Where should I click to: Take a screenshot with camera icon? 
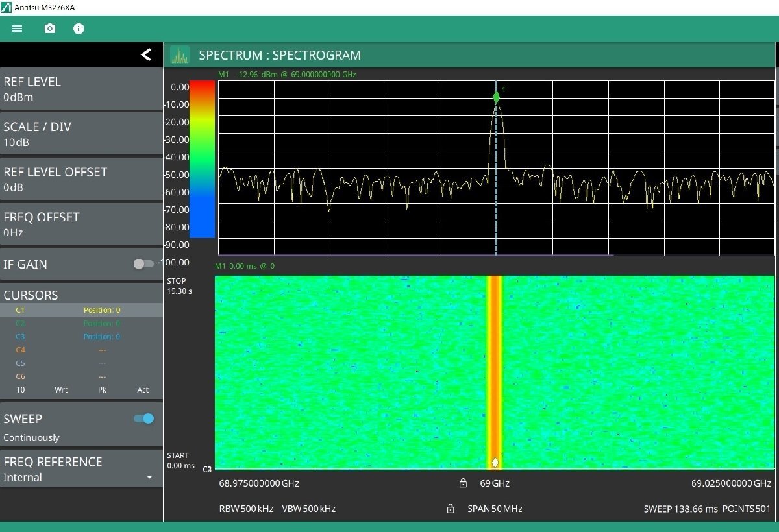point(49,29)
